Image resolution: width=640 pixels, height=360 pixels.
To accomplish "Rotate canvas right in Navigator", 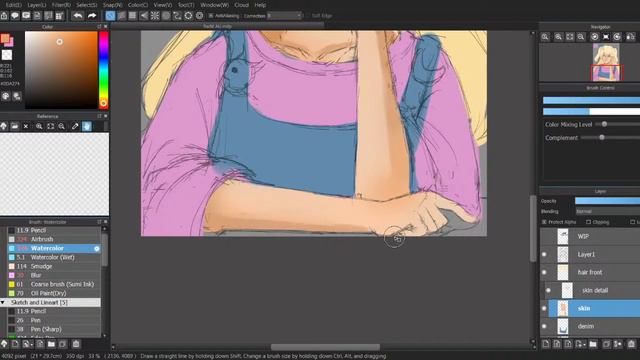I will 617,37.
